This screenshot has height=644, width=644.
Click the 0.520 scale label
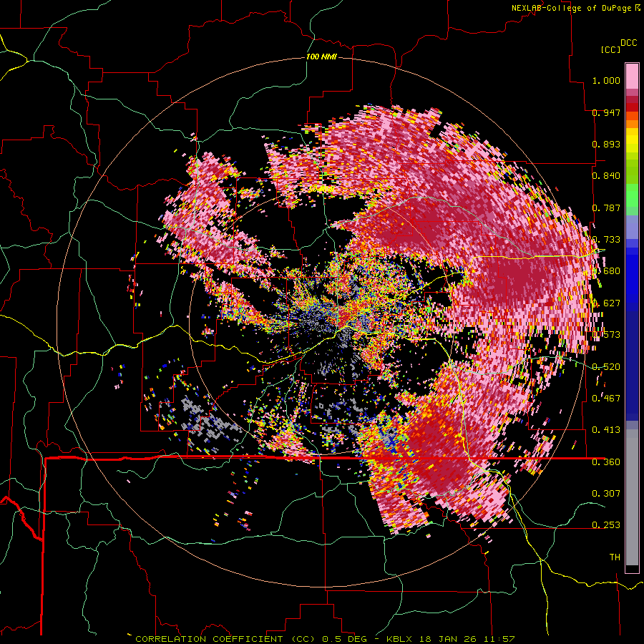pyautogui.click(x=606, y=367)
